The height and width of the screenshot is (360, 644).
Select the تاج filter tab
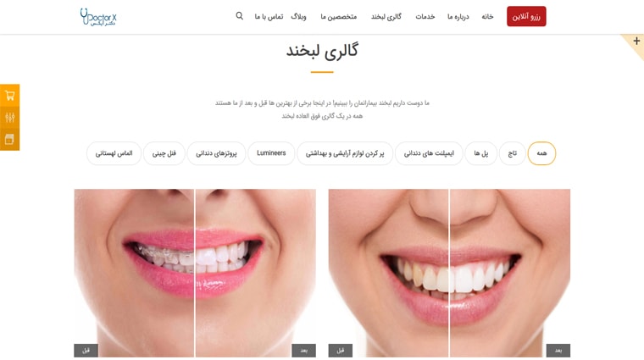[512, 153]
